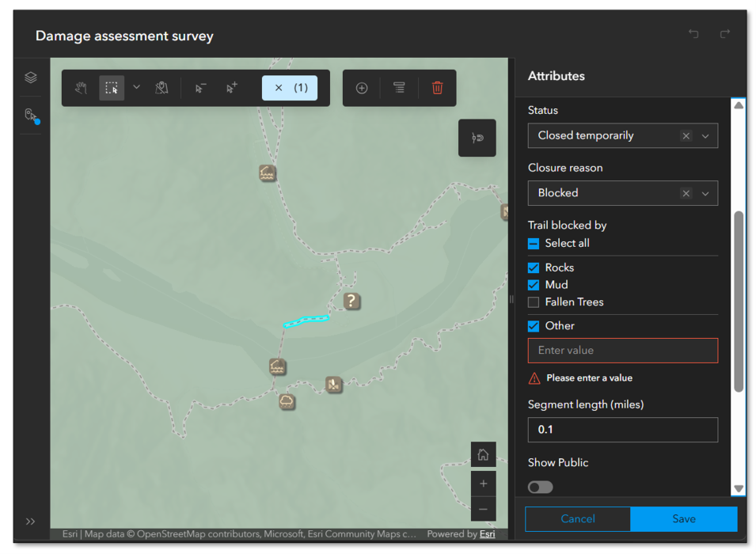The width and height of the screenshot is (756, 554).
Task: Cancel the attribute edits
Action: [578, 519]
